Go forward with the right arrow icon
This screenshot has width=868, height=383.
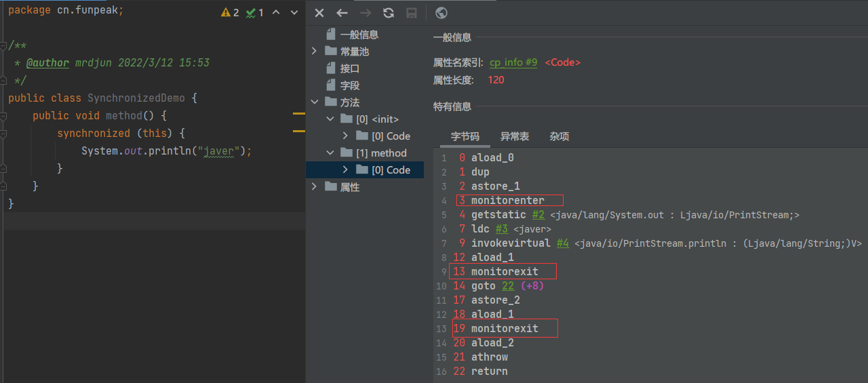click(366, 13)
